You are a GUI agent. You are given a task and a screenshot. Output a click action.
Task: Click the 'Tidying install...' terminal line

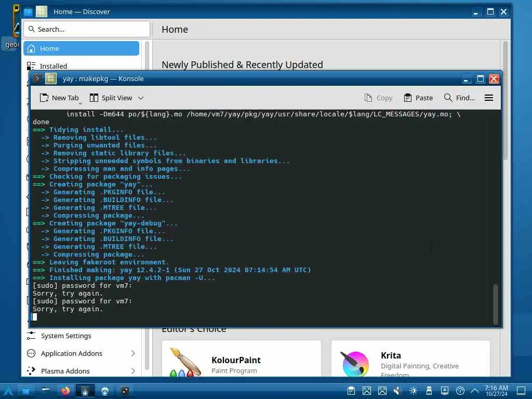point(78,129)
